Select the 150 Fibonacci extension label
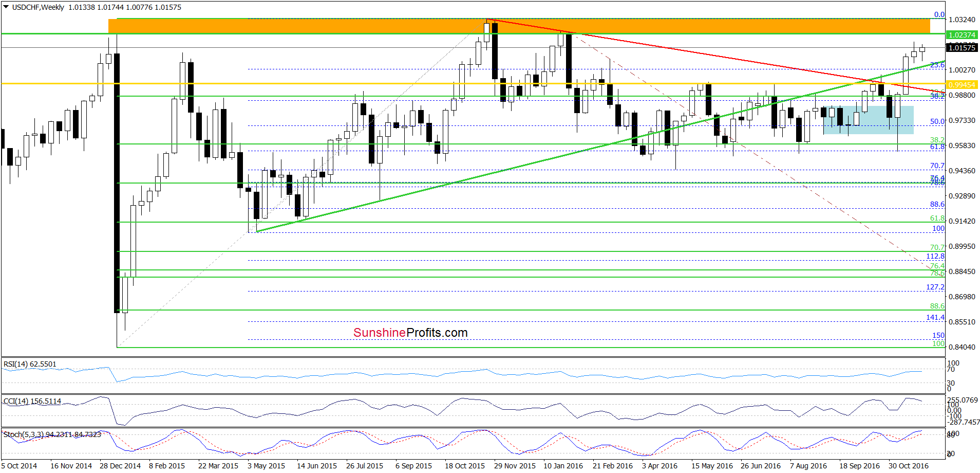Image resolution: width=980 pixels, height=473 pixels. pos(938,335)
